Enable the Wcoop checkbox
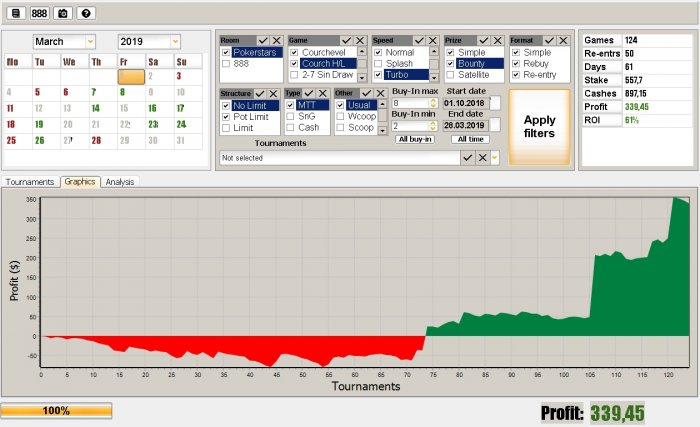The width and height of the screenshot is (700, 427). coord(340,116)
